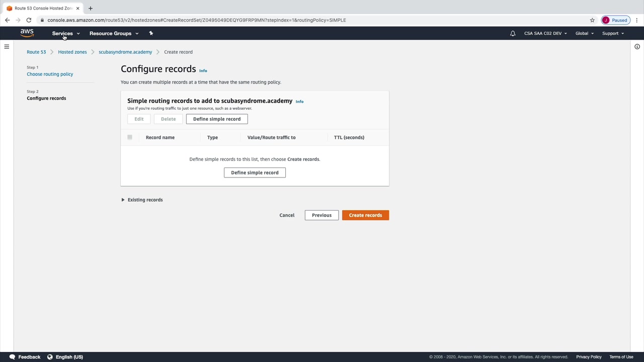Change language via English (US) selector
Viewport: 644px width, 362px height.
[x=69, y=357]
